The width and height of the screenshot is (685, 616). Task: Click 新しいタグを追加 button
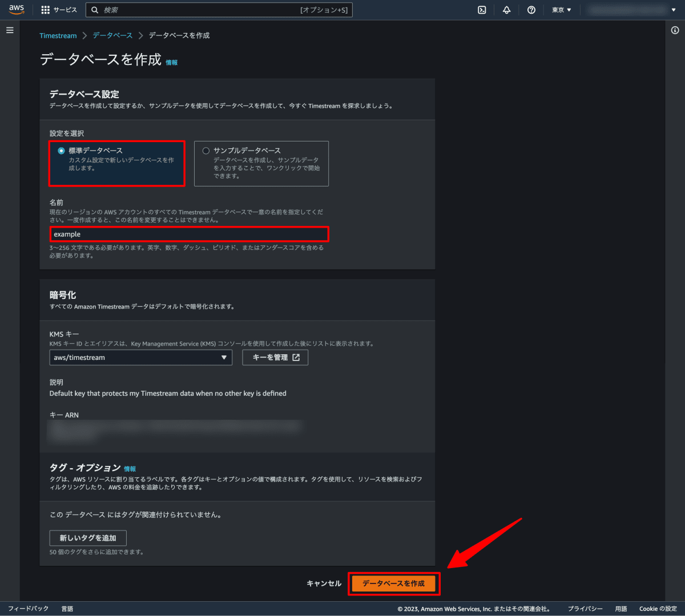[88, 538]
